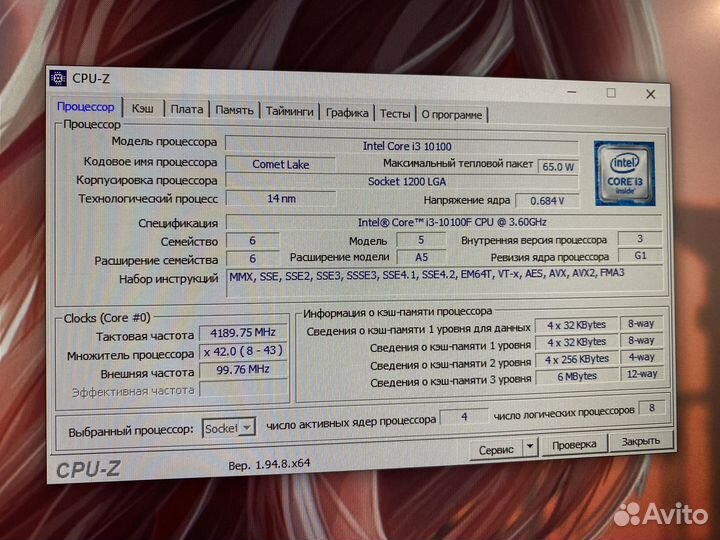Click the Comet Lake code name value
The height and width of the screenshot is (540, 720).
click(x=281, y=164)
